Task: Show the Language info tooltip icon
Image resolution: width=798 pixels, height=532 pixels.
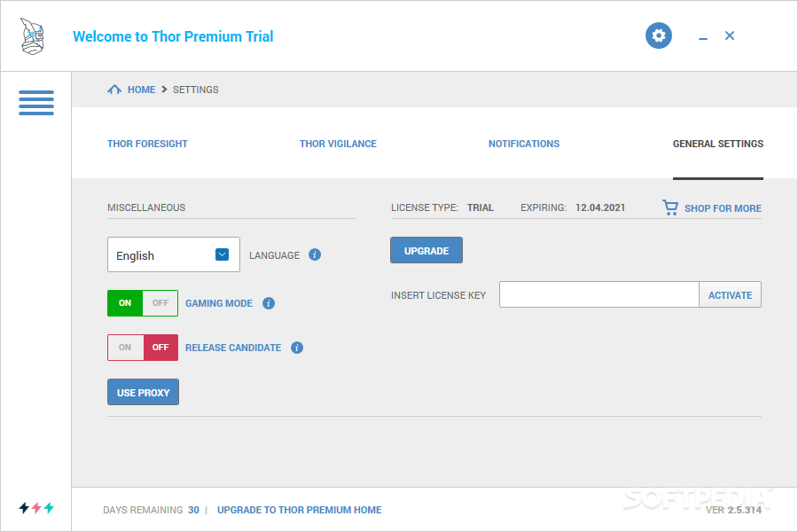Action: (315, 254)
